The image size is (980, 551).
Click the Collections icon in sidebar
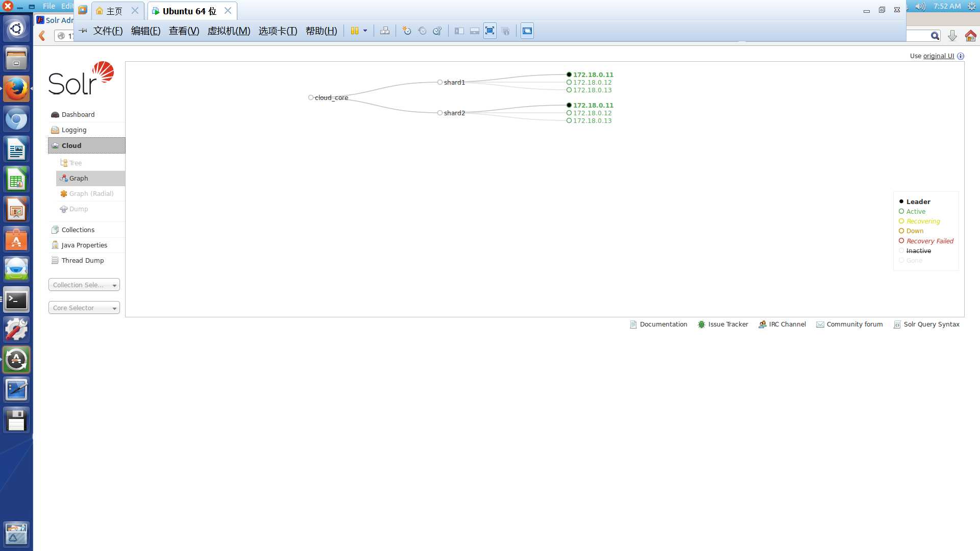pyautogui.click(x=55, y=230)
